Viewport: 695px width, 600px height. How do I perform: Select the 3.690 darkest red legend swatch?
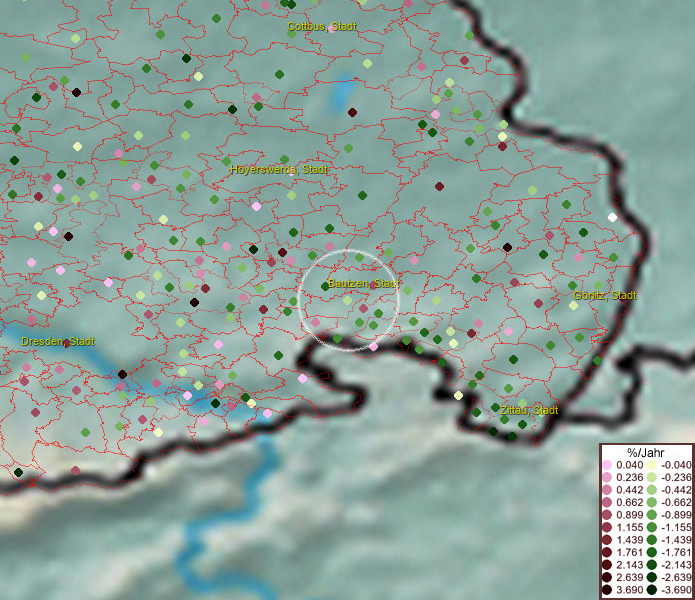pyautogui.click(x=607, y=590)
